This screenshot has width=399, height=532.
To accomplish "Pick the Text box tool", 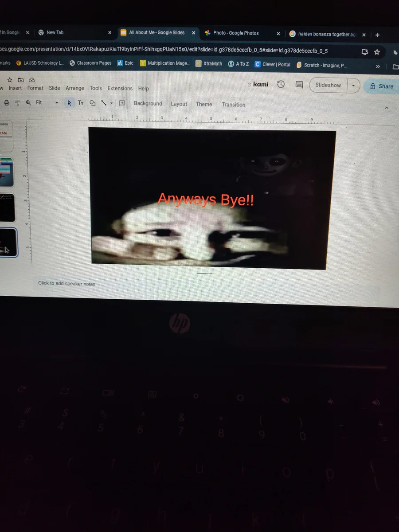I will click(x=81, y=103).
